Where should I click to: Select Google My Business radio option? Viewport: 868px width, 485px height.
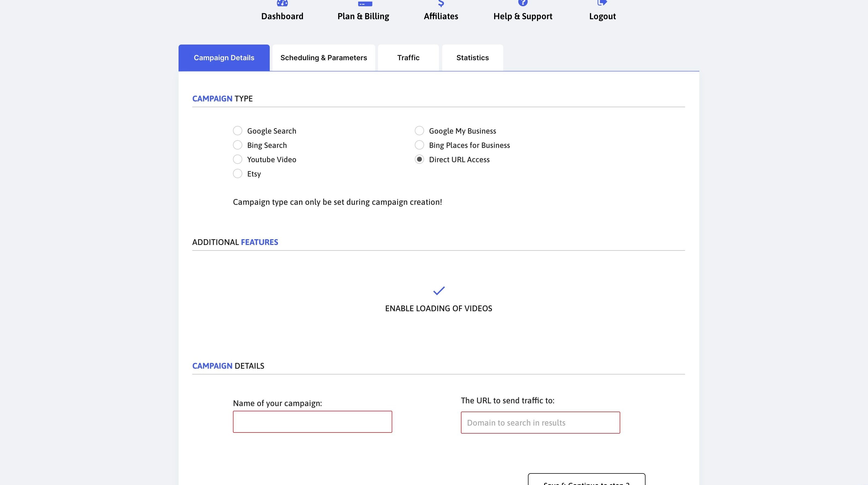pyautogui.click(x=419, y=131)
